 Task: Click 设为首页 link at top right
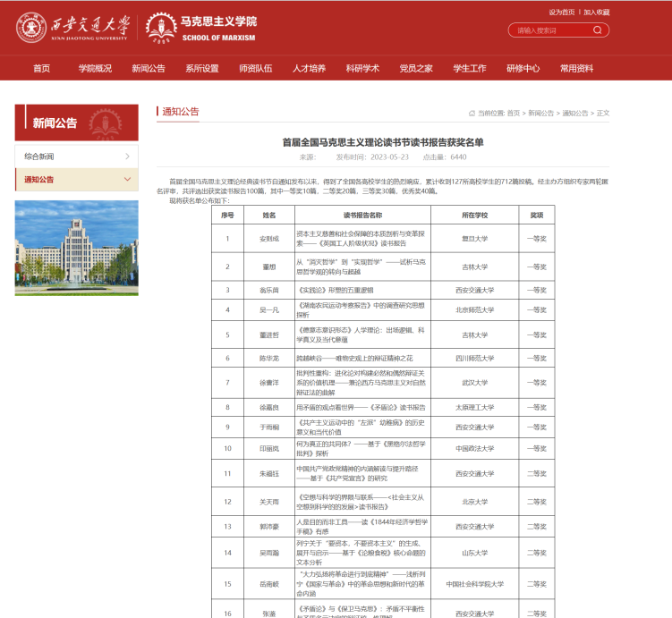pos(561,13)
